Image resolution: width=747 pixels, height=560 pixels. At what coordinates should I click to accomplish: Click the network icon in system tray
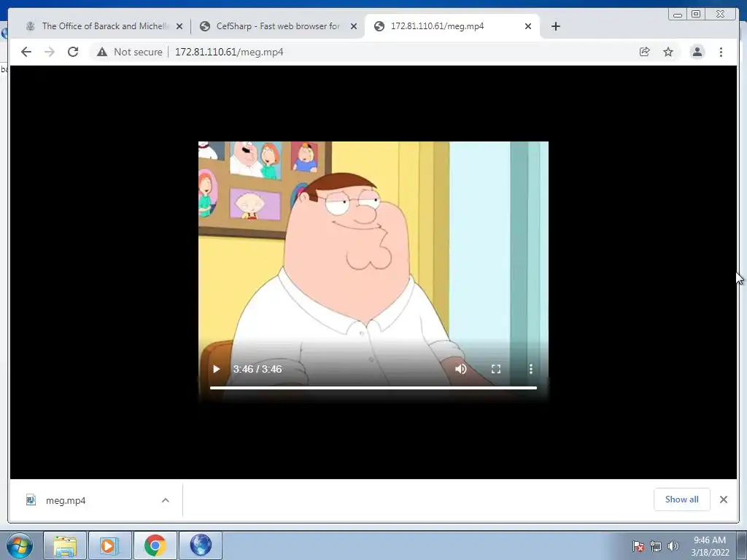(x=656, y=546)
